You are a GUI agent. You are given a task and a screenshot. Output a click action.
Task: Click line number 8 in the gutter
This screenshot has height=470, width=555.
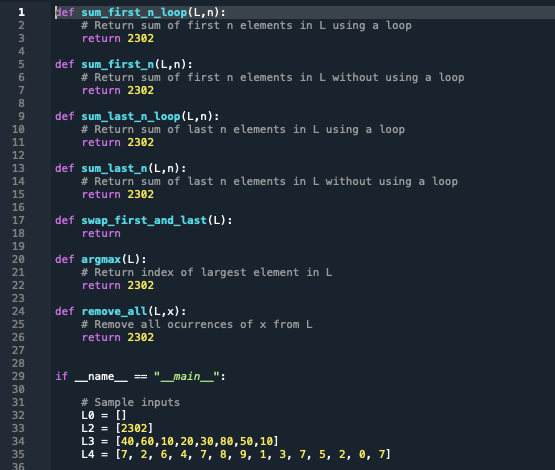point(21,103)
